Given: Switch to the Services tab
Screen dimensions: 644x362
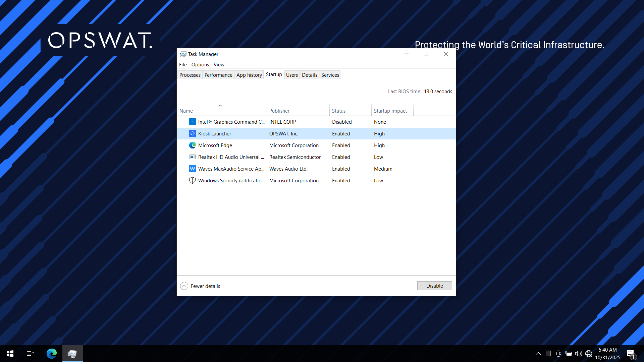Looking at the screenshot, I should (330, 75).
